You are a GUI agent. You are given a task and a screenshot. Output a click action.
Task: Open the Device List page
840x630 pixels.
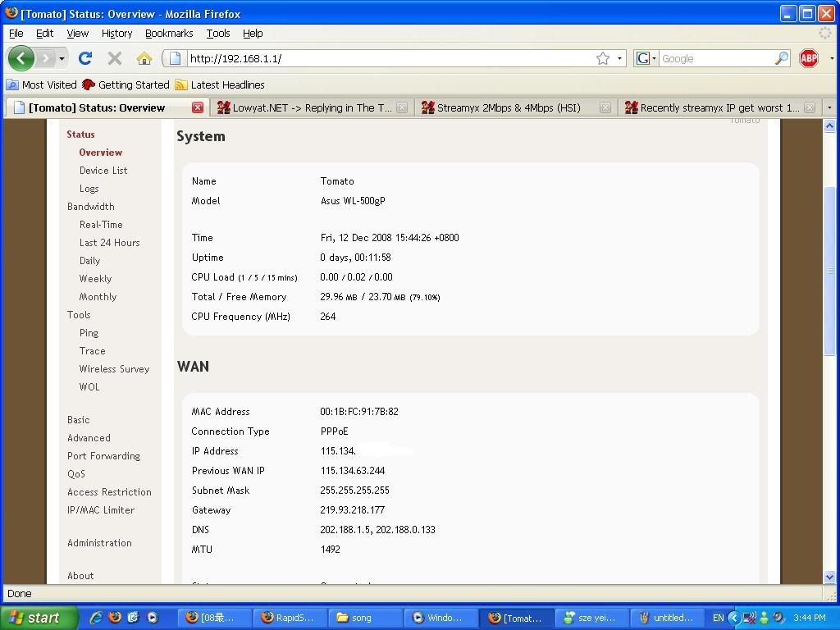[x=103, y=171]
